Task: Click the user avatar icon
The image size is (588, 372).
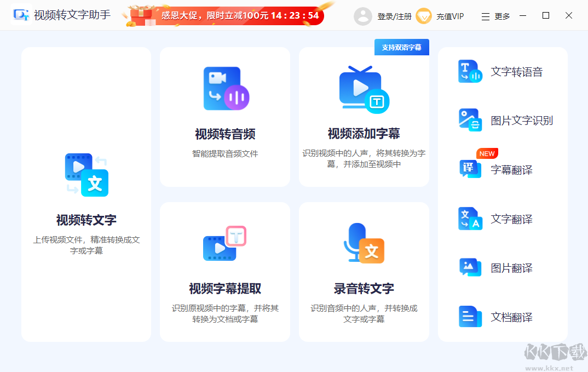Action: [363, 16]
